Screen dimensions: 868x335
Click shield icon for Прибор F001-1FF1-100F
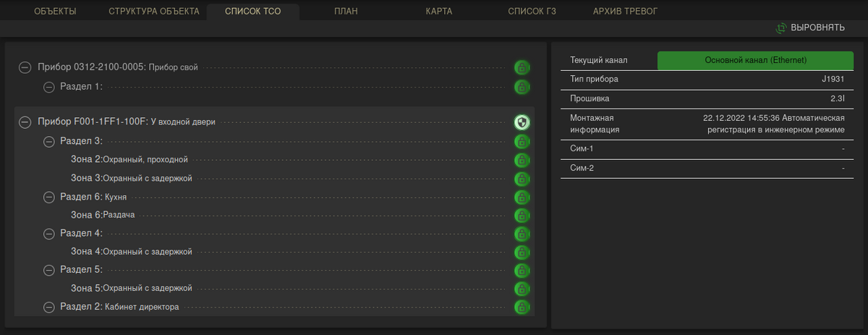coord(522,122)
